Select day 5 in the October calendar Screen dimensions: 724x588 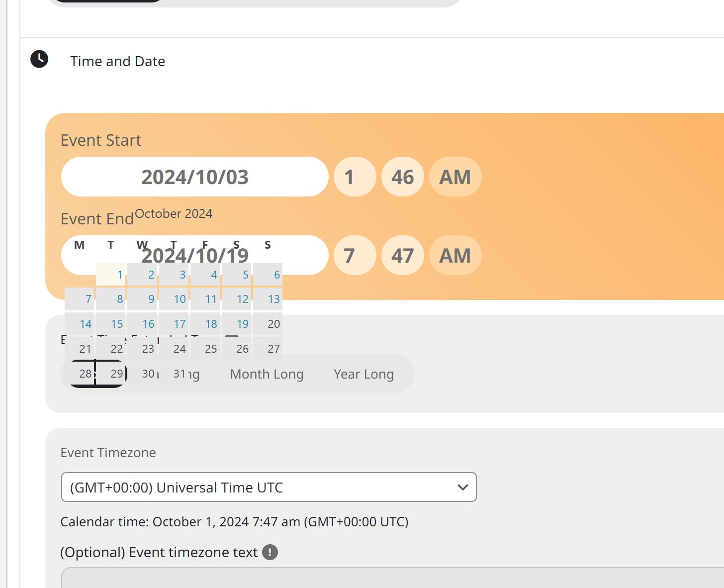(x=236, y=274)
